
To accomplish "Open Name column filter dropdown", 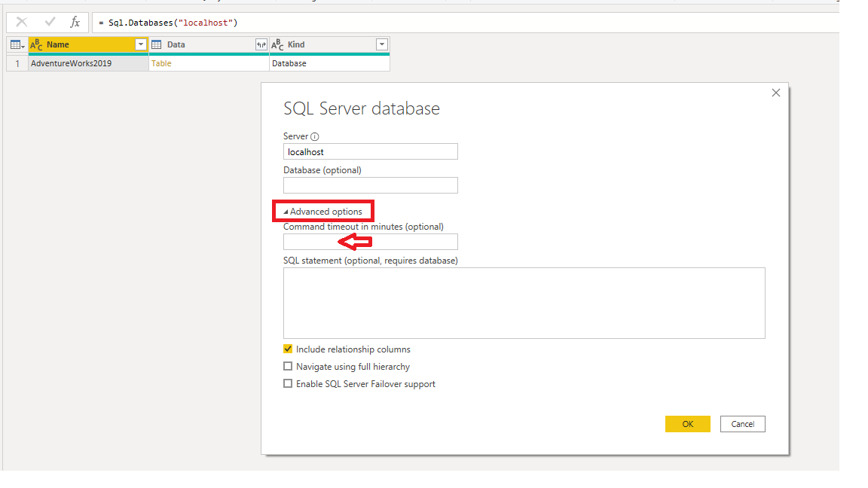I will (x=141, y=45).
